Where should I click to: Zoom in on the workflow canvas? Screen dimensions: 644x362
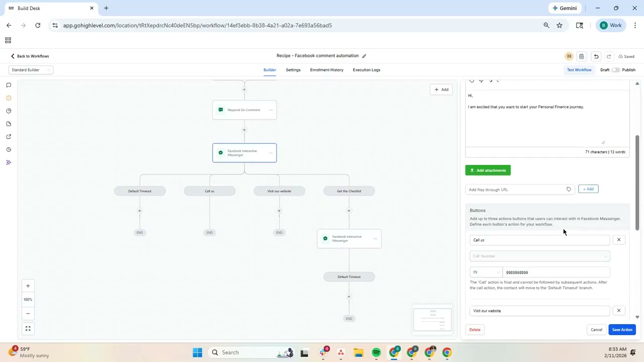click(x=28, y=286)
